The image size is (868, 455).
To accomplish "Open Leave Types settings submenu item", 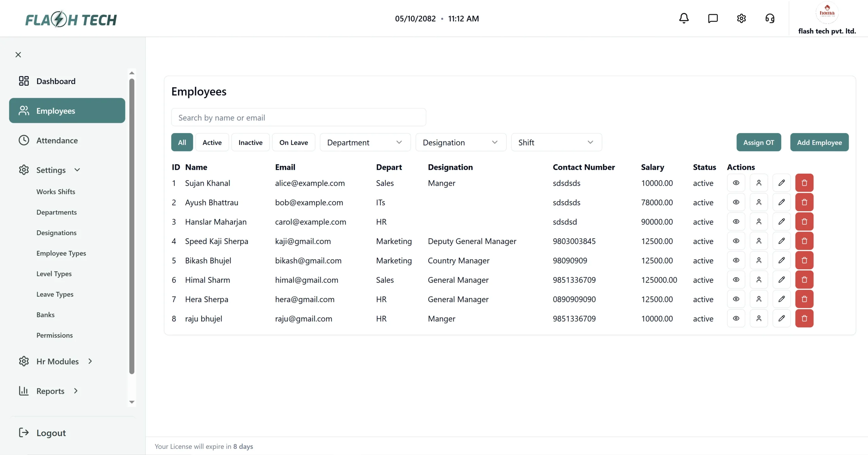I will click(x=55, y=294).
